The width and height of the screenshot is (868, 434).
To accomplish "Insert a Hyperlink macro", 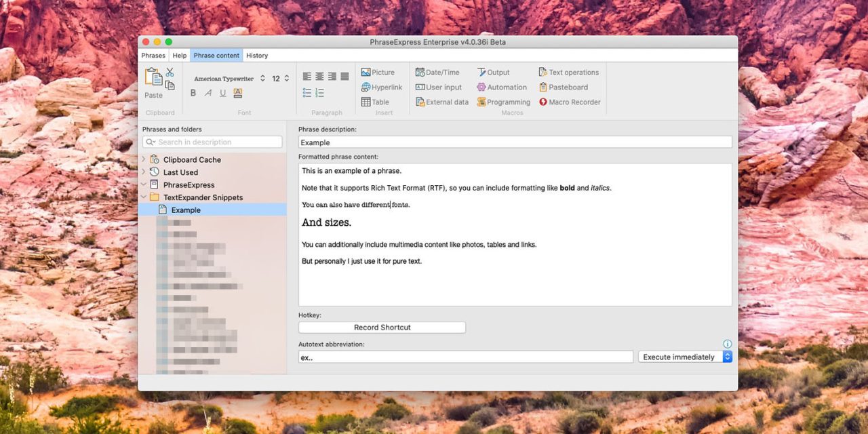I will click(x=382, y=87).
